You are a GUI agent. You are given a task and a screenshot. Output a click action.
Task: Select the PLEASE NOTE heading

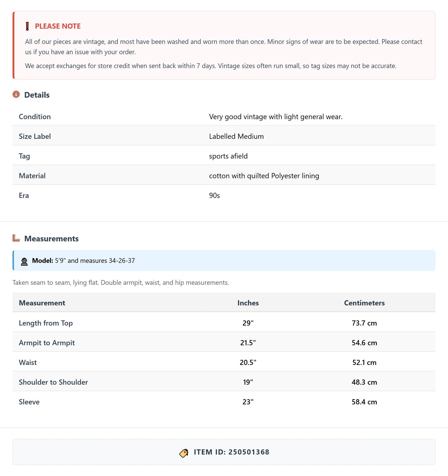click(x=58, y=26)
